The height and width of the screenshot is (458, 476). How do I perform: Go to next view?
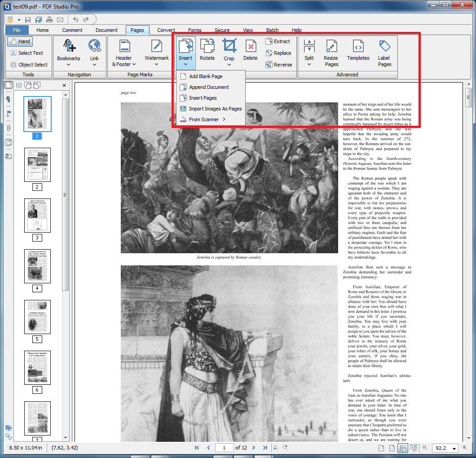[x=285, y=447]
